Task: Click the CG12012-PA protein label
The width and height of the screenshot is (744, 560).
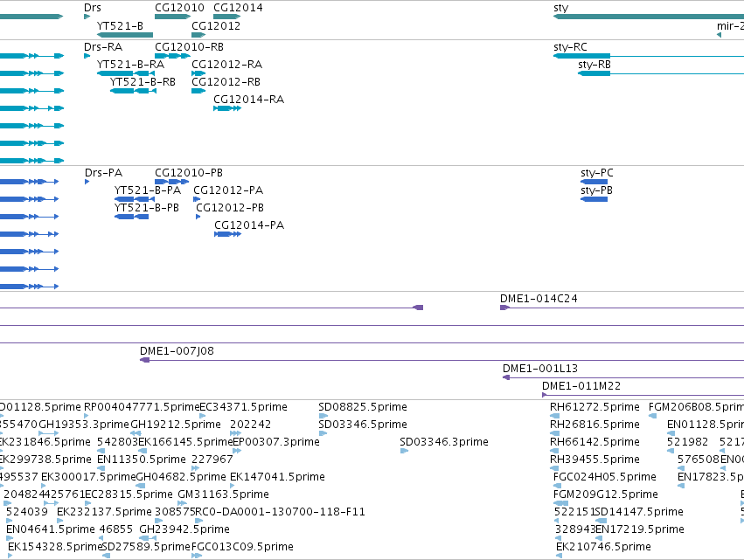Action: [228, 190]
